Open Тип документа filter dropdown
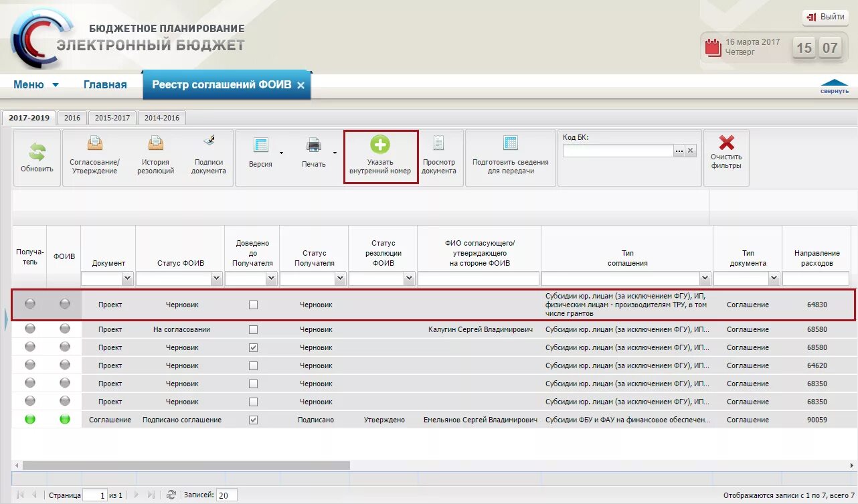 click(774, 278)
